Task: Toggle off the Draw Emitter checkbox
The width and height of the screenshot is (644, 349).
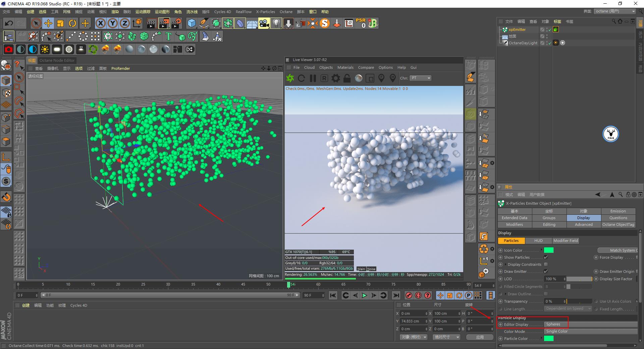Action: coord(546,271)
